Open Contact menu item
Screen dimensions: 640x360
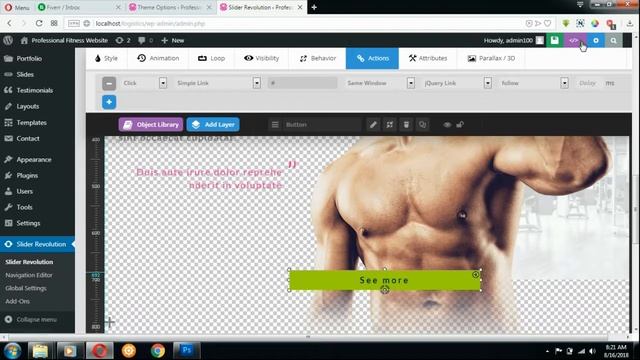point(28,138)
